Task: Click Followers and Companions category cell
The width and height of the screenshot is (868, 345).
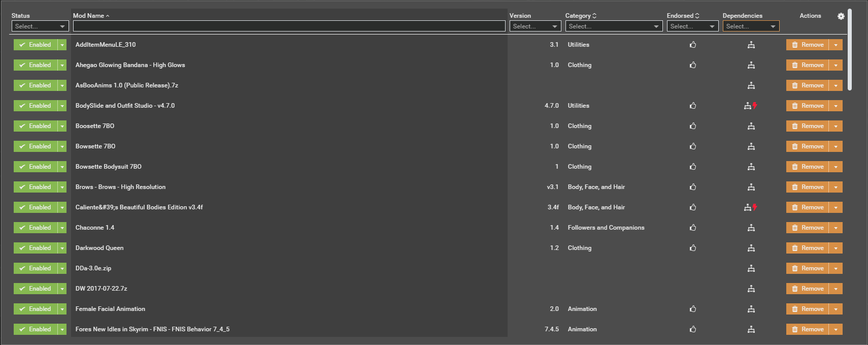Action: [x=606, y=228]
